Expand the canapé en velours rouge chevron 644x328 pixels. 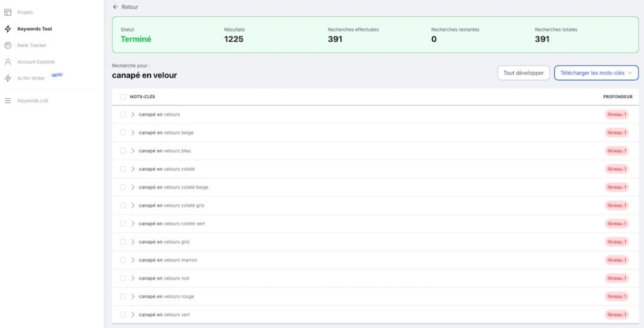click(133, 297)
